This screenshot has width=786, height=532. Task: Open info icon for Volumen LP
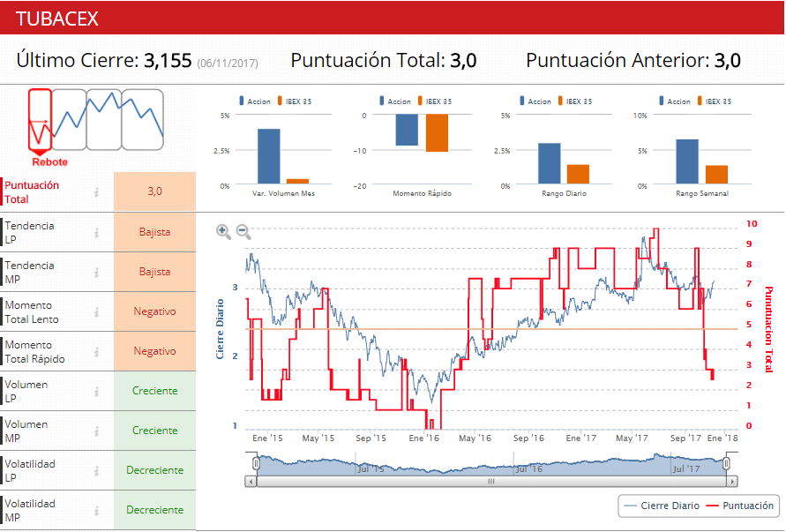(96, 391)
